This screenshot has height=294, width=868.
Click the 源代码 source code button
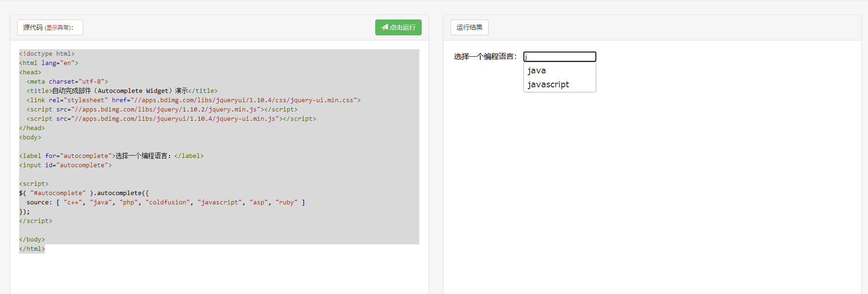pyautogui.click(x=50, y=27)
